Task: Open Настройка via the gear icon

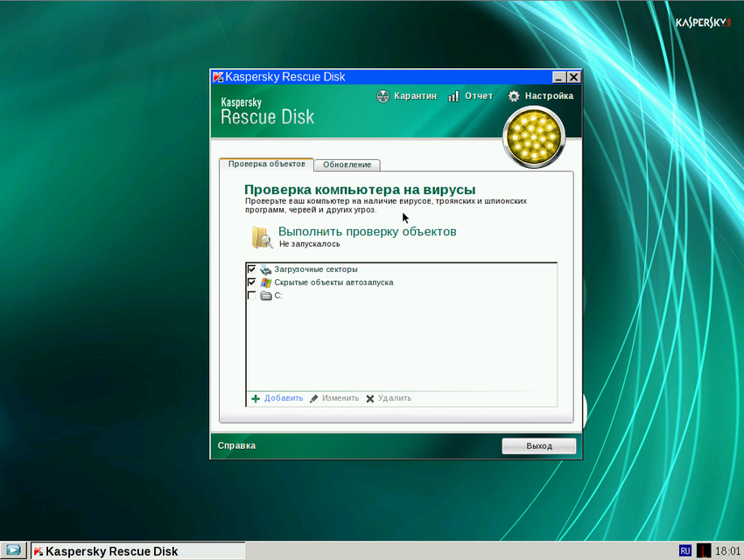Action: click(x=514, y=96)
